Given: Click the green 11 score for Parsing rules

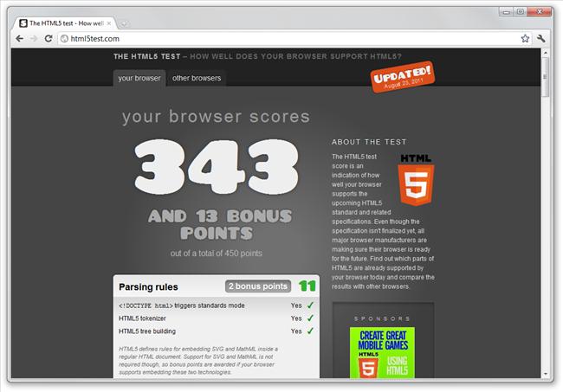Looking at the screenshot, I should click(307, 286).
